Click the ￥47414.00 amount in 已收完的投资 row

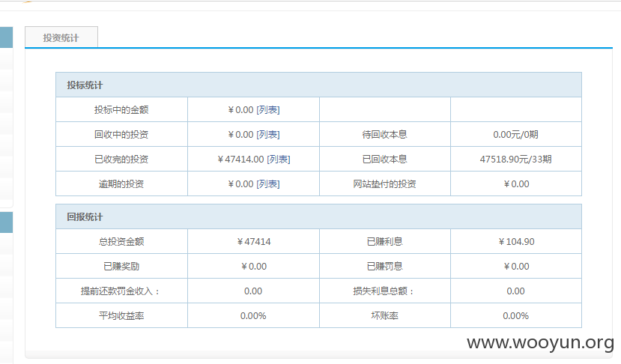[240, 160]
